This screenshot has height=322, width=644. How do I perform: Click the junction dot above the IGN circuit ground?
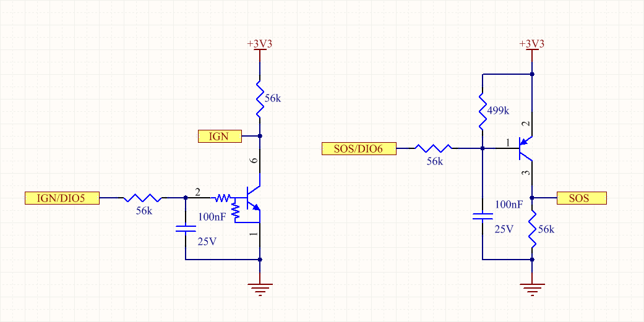[260, 259]
